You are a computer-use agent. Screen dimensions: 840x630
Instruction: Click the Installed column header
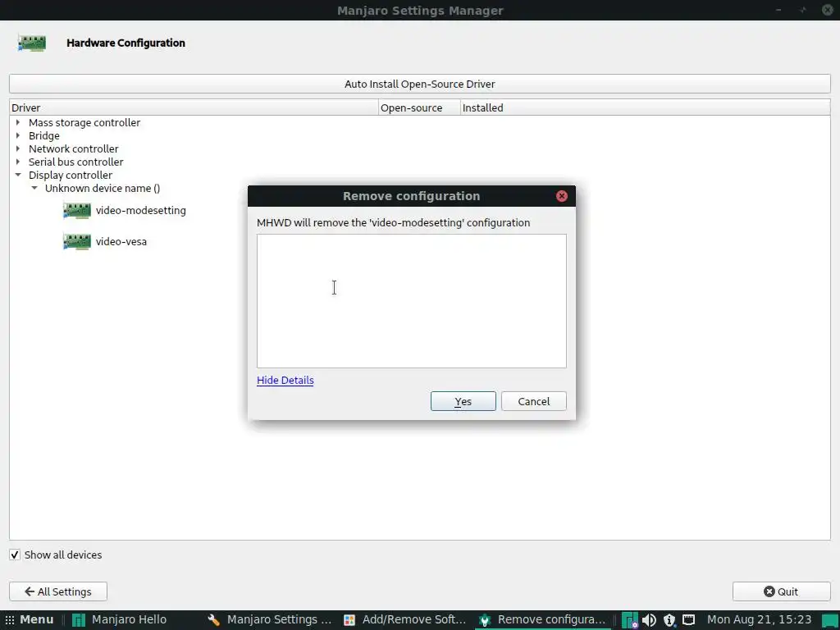click(x=645, y=107)
